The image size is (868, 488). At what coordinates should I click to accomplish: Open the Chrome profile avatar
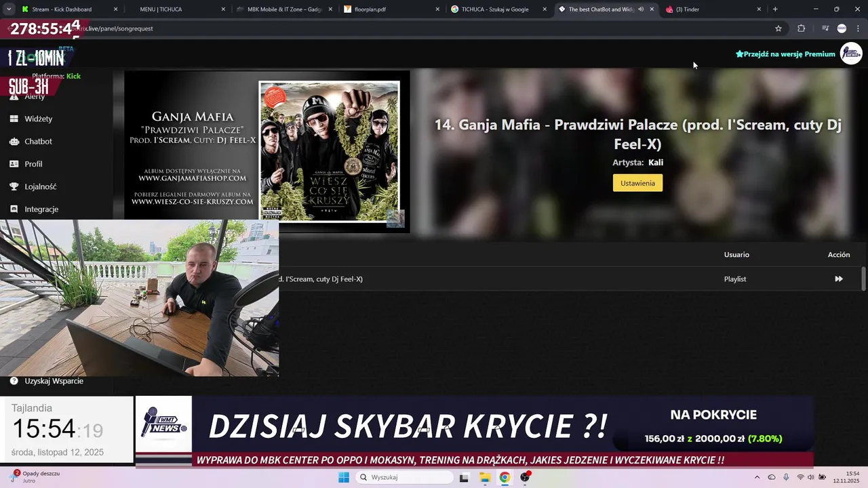[x=842, y=28]
